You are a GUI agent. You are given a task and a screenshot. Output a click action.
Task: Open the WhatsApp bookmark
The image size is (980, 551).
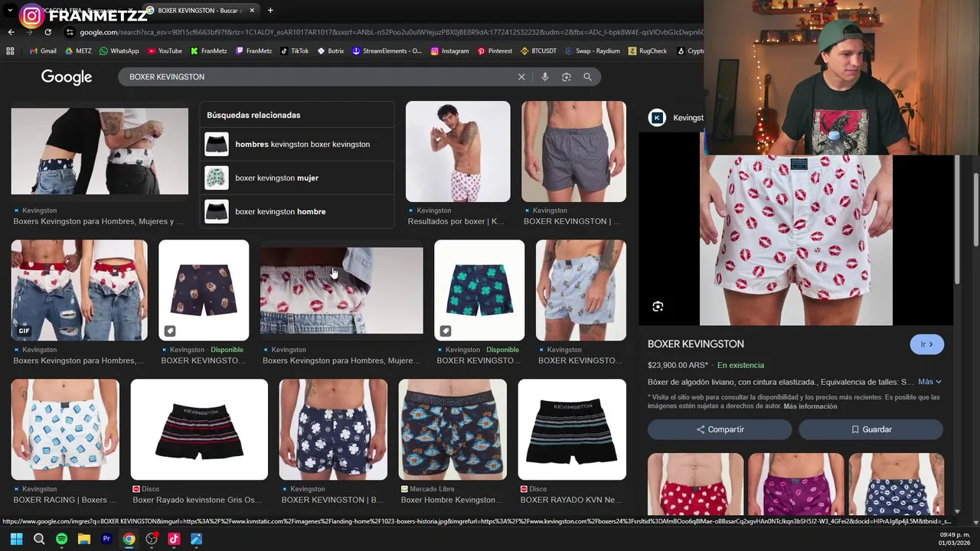[x=119, y=51]
